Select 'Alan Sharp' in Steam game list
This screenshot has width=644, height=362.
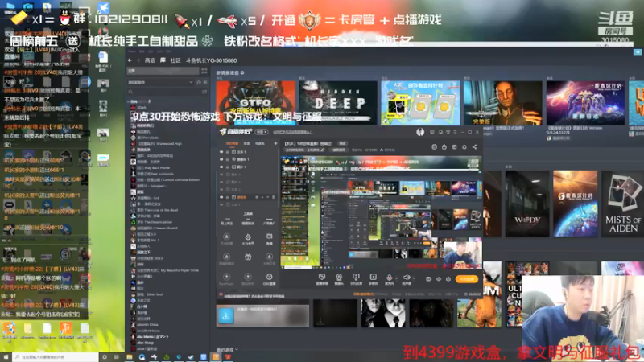click(142, 343)
